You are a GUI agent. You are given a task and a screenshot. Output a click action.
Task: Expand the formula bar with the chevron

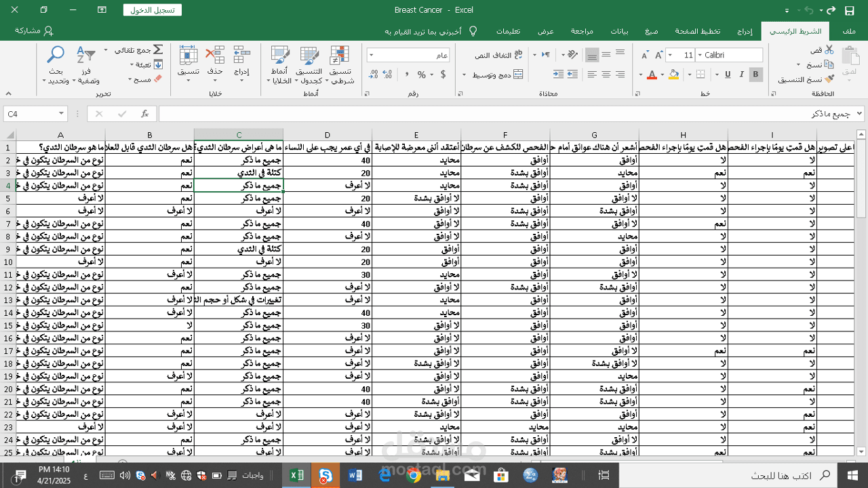[x=860, y=114]
